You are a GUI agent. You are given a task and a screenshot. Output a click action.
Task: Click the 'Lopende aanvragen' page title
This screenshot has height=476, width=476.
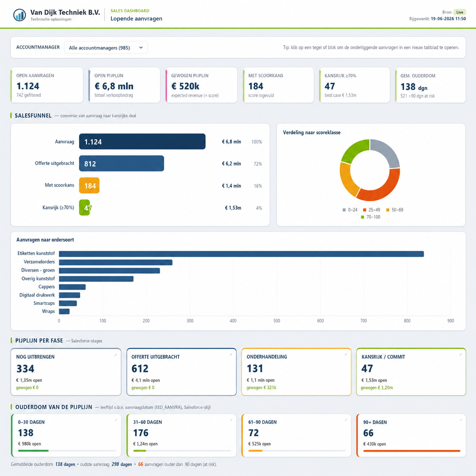[136, 19]
